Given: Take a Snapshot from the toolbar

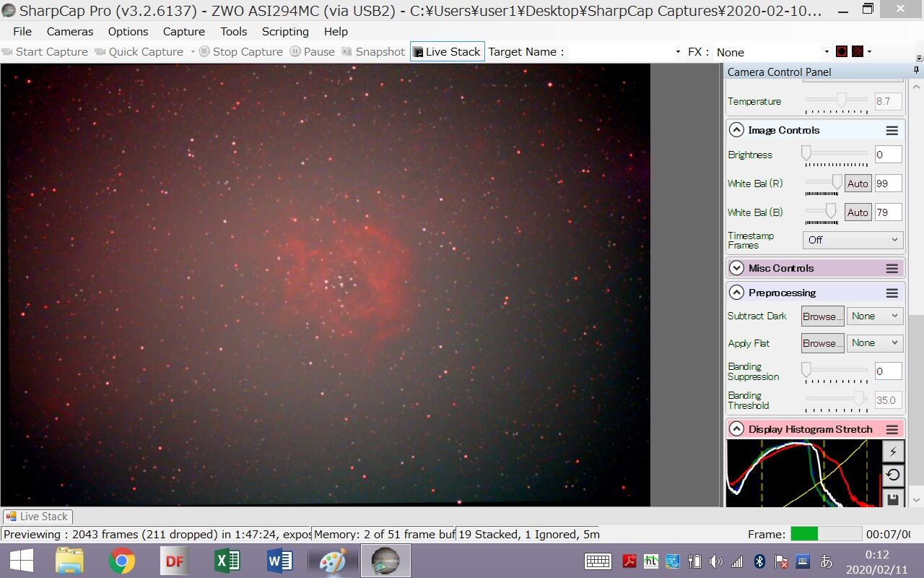Looking at the screenshot, I should (373, 52).
